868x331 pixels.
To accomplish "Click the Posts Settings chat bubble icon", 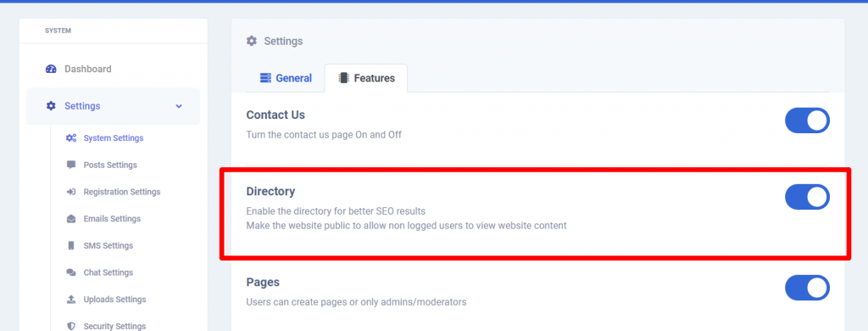I will (x=71, y=165).
